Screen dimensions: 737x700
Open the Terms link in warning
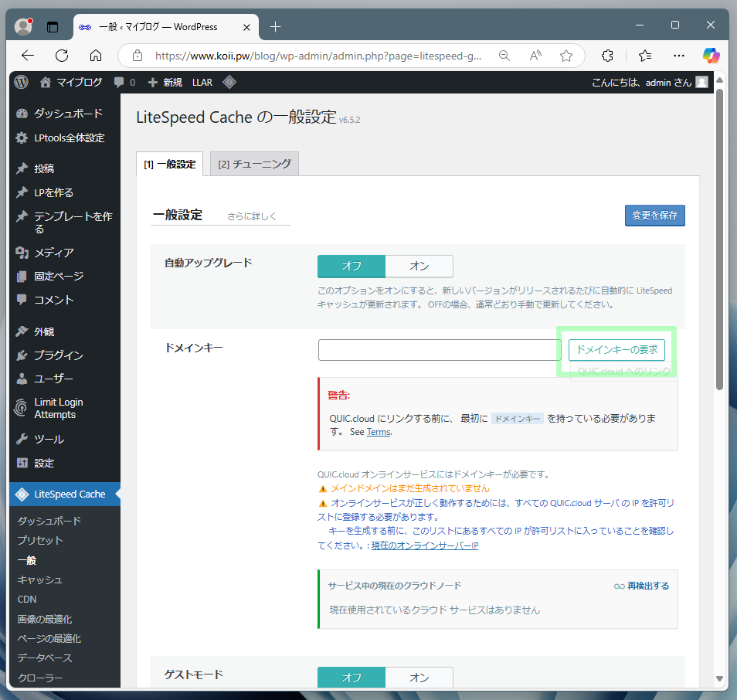(x=379, y=432)
